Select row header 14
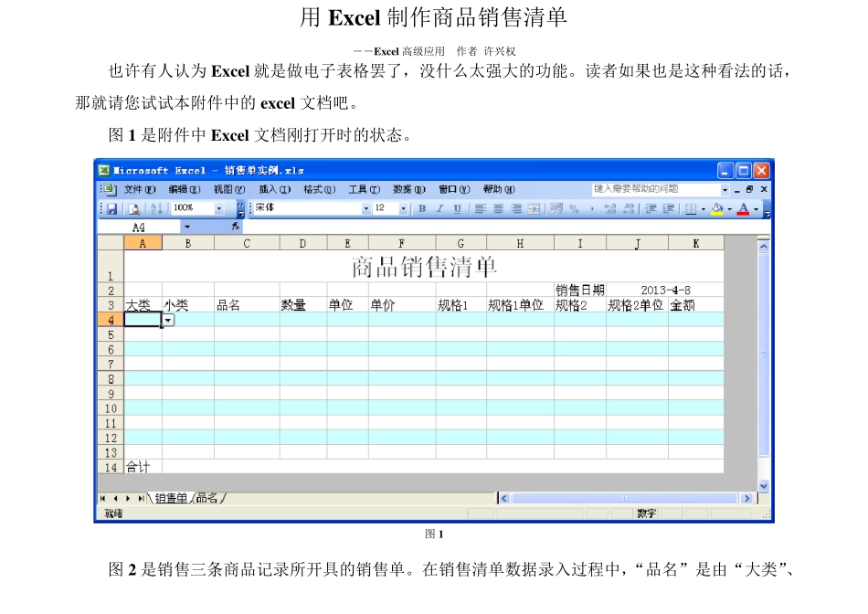Screen dimensions: 868x614 pyautogui.click(x=111, y=467)
